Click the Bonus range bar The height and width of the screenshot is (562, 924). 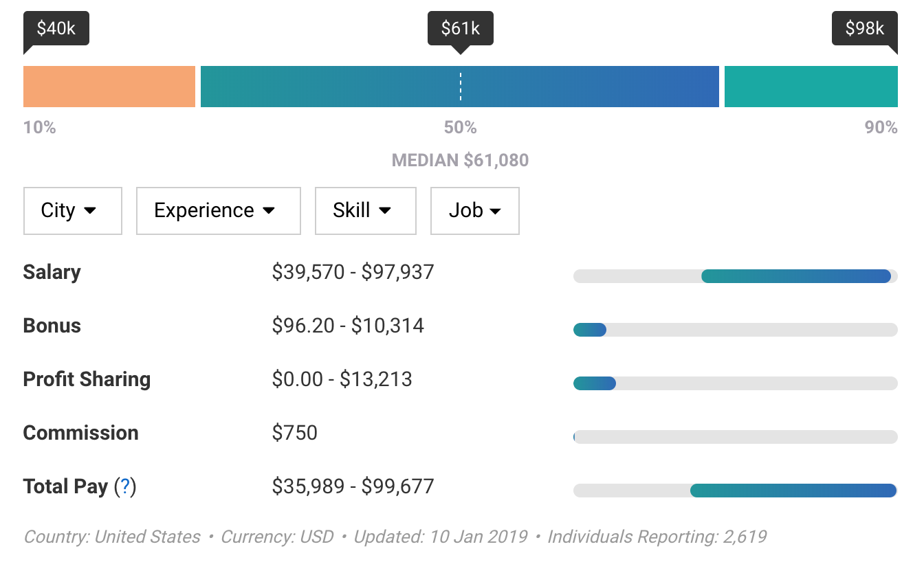click(x=590, y=330)
